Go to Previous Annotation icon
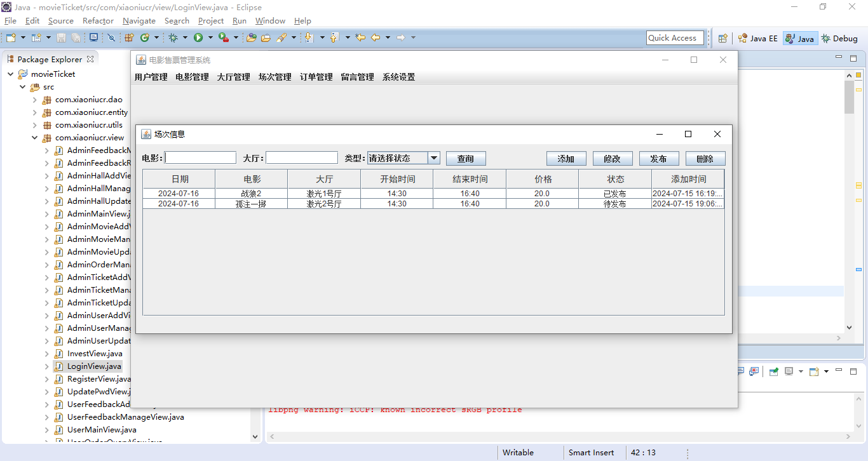 click(x=334, y=37)
